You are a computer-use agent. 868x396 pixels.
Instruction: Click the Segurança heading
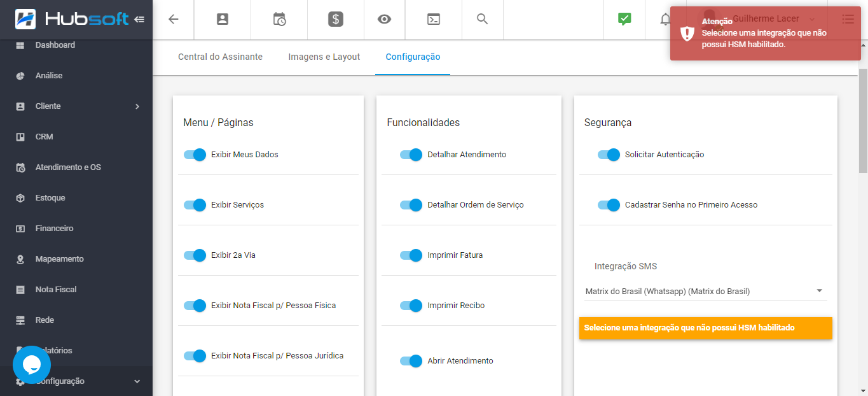[608, 123]
